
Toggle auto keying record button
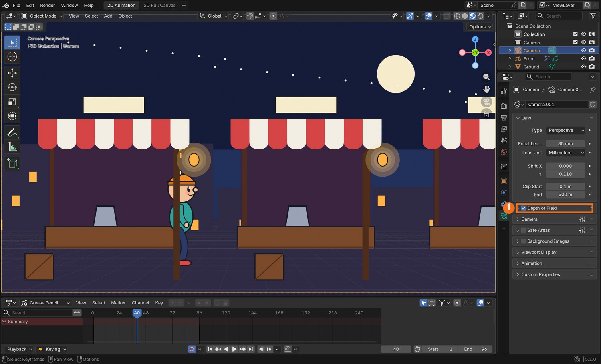pos(192,349)
